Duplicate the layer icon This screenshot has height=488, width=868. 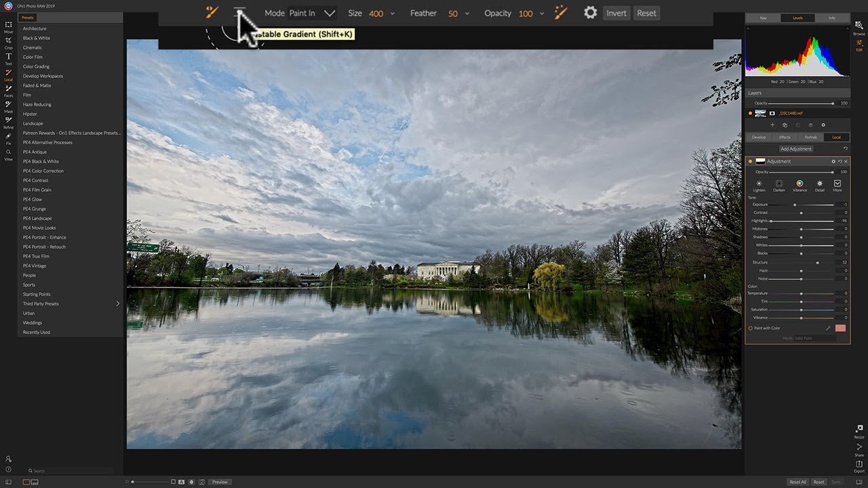pyautogui.click(x=785, y=125)
